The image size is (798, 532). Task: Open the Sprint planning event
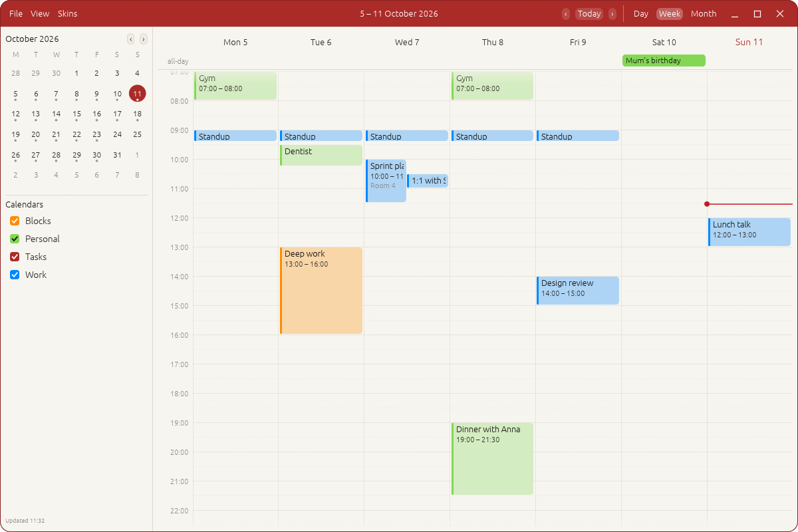point(386,181)
